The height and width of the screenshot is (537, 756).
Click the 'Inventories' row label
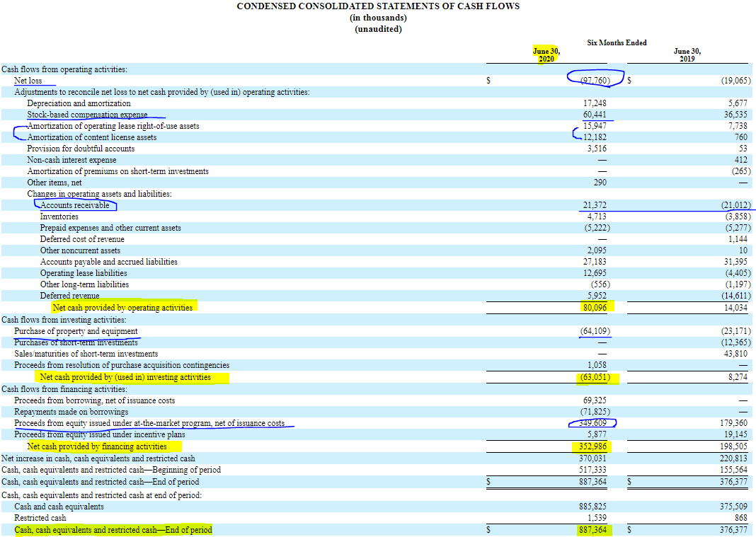point(59,216)
